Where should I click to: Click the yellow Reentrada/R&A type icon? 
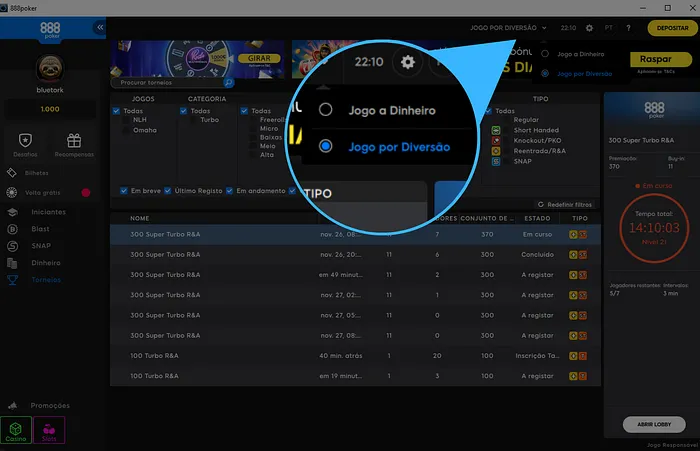[x=496, y=151]
